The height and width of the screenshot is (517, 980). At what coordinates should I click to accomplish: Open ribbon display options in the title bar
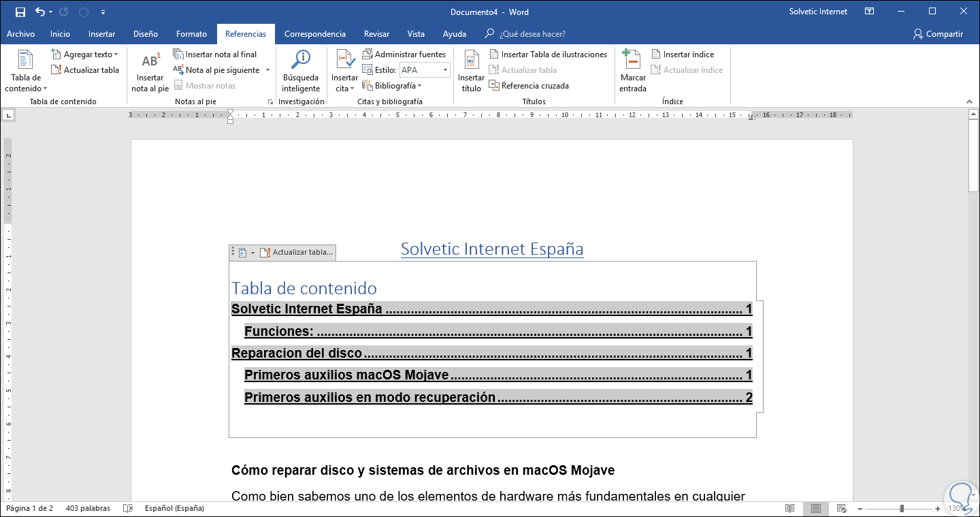pyautogui.click(x=869, y=12)
